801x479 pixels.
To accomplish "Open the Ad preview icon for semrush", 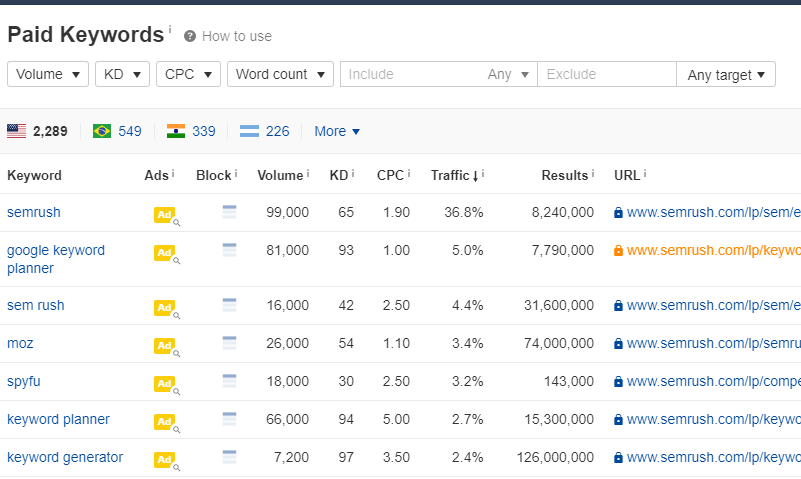I will pos(167,215).
